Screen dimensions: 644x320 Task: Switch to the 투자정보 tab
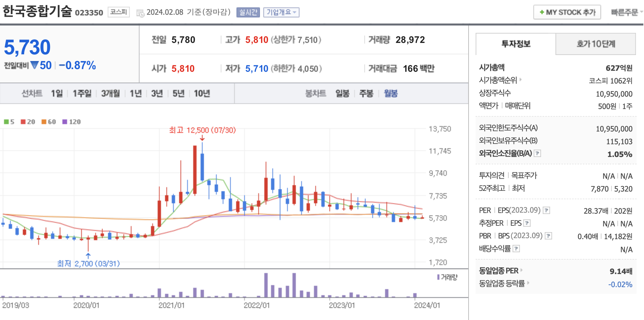(x=516, y=44)
